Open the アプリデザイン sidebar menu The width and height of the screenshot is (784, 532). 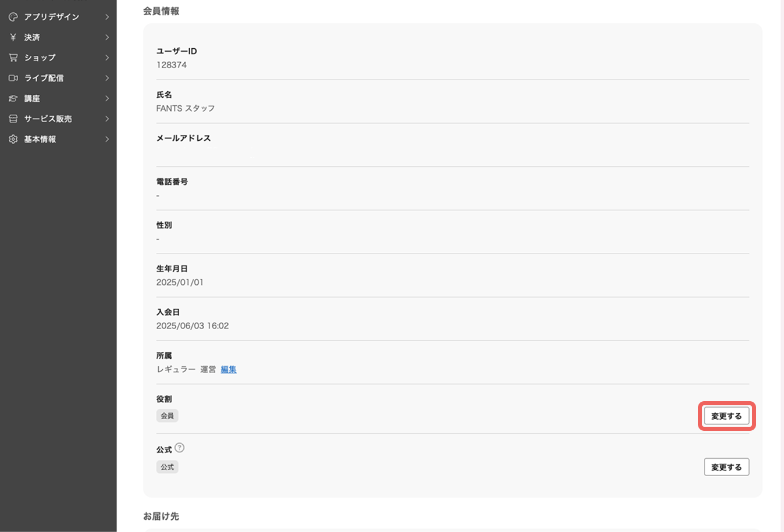point(58,17)
